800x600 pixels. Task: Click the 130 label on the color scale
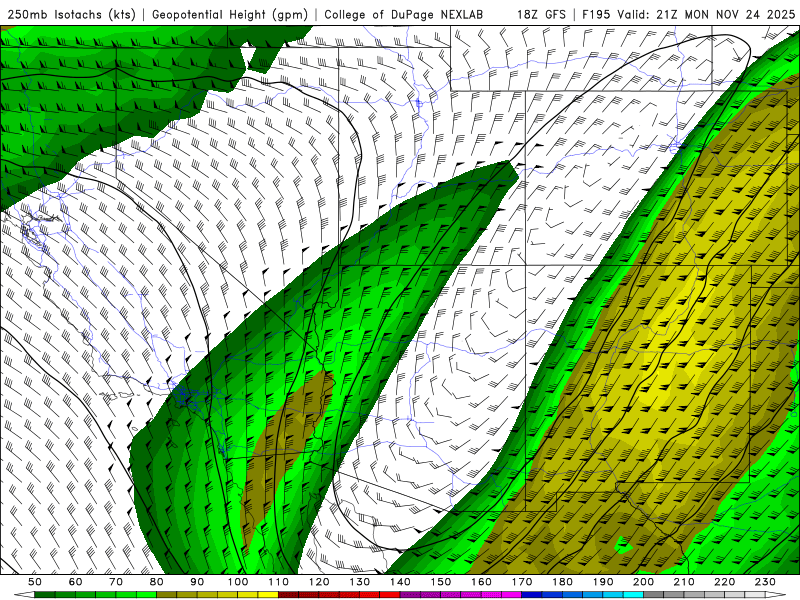pyautogui.click(x=360, y=582)
